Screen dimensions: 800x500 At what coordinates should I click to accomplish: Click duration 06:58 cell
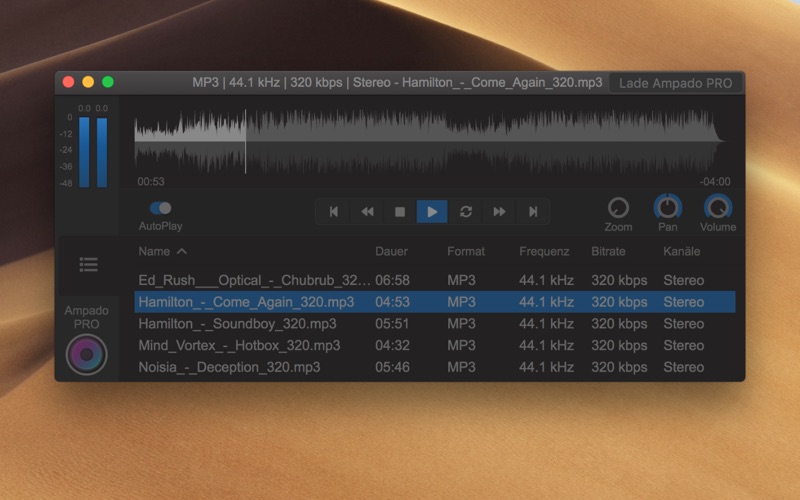pyautogui.click(x=392, y=280)
